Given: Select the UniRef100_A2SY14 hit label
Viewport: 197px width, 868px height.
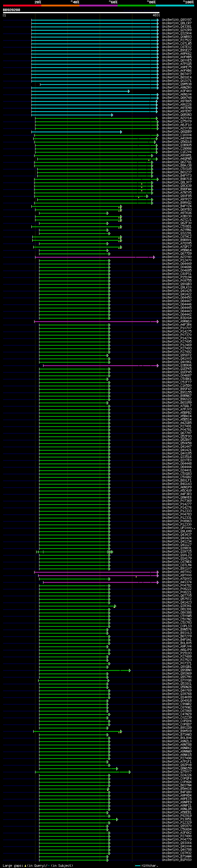Looking at the screenshot, I should click(x=177, y=118).
